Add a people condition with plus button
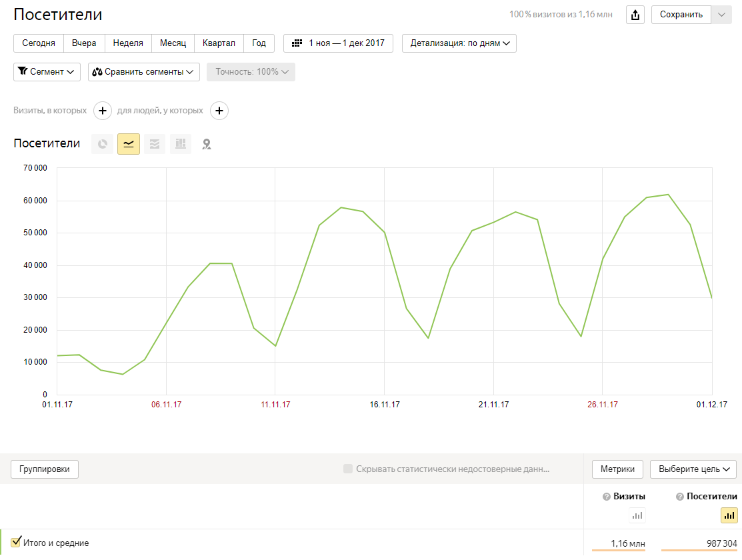The width and height of the screenshot is (742, 560). pos(219,111)
